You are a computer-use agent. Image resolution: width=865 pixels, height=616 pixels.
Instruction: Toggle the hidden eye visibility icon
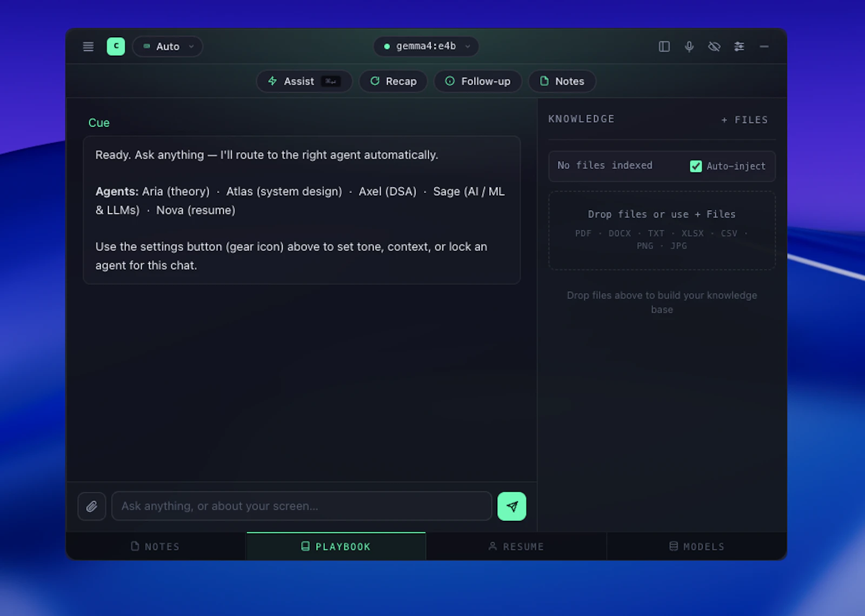714,46
